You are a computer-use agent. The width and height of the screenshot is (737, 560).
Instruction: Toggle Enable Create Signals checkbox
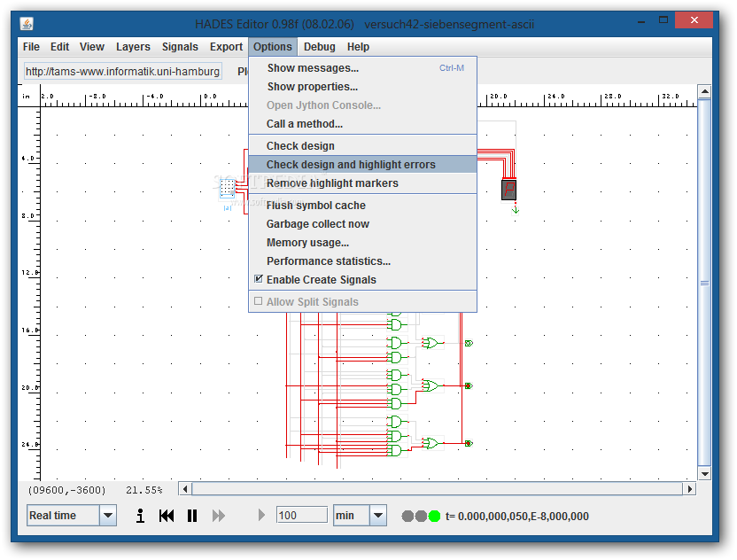click(x=259, y=279)
